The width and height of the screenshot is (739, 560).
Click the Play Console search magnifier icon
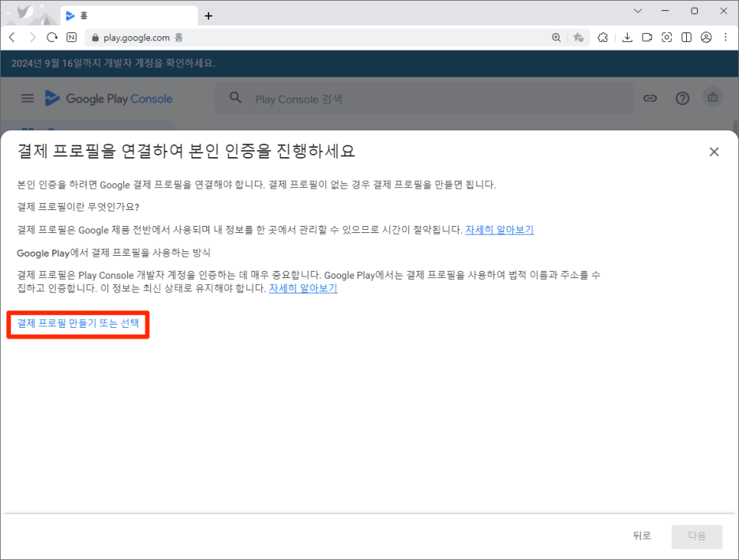click(235, 98)
